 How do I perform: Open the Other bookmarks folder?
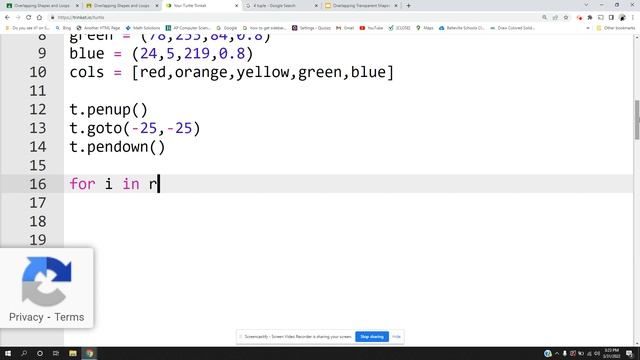tap(616, 28)
